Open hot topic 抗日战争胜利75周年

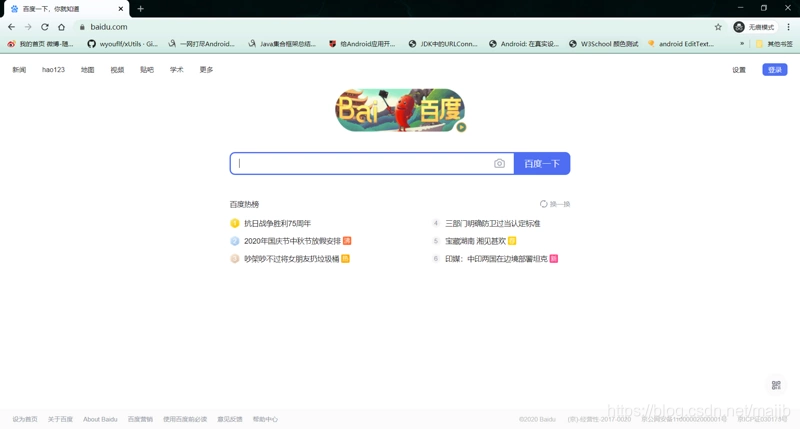[277, 223]
